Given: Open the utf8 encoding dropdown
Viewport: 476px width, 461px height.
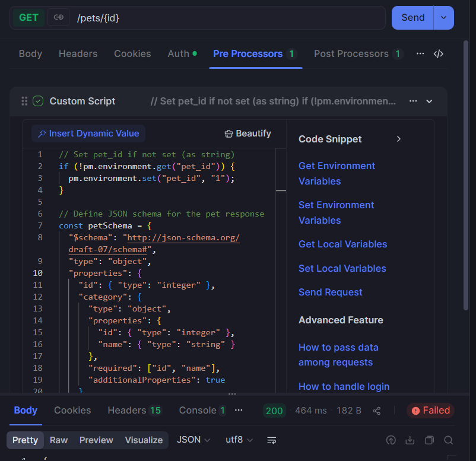Looking at the screenshot, I should pyautogui.click(x=238, y=440).
